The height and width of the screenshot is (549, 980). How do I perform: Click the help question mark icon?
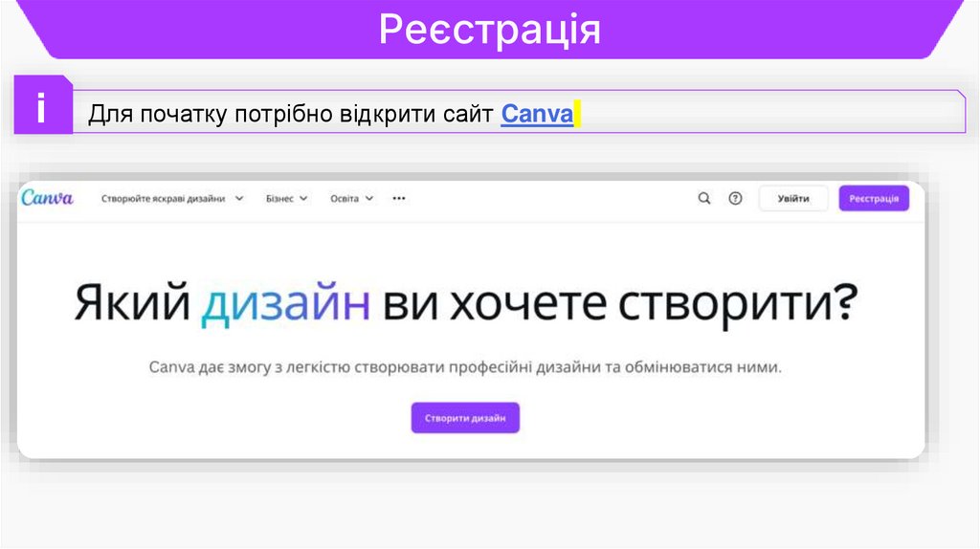(x=736, y=199)
